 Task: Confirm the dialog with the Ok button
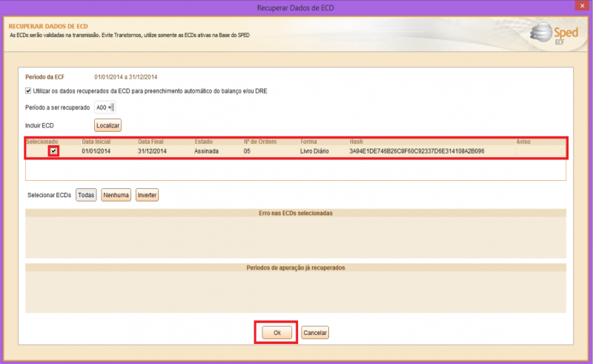click(x=276, y=333)
